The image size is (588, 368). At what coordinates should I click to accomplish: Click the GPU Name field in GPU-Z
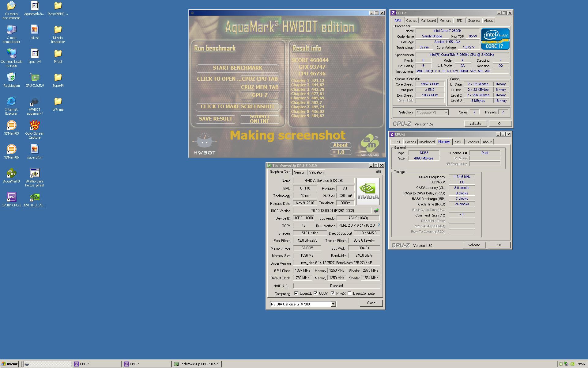point(323,181)
